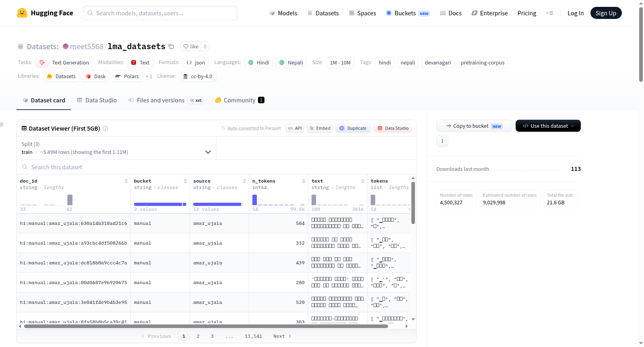
Task: Open the Auto-converted to Parquet link
Action: point(251,128)
